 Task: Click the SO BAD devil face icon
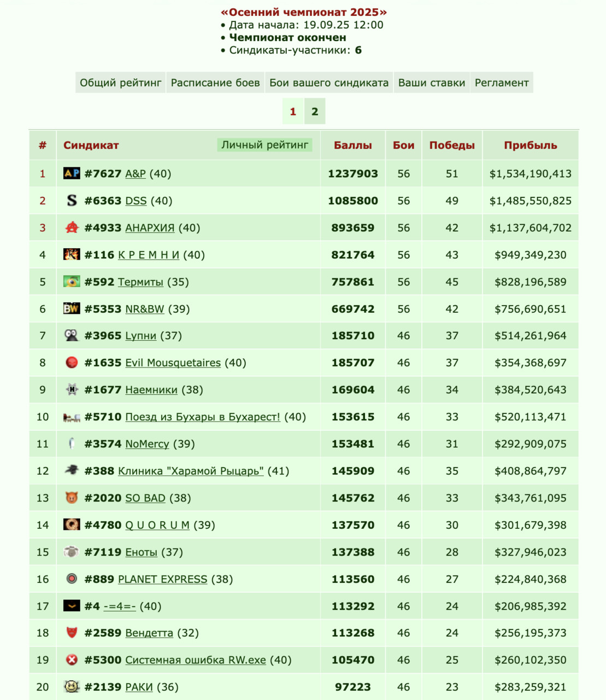click(x=72, y=498)
